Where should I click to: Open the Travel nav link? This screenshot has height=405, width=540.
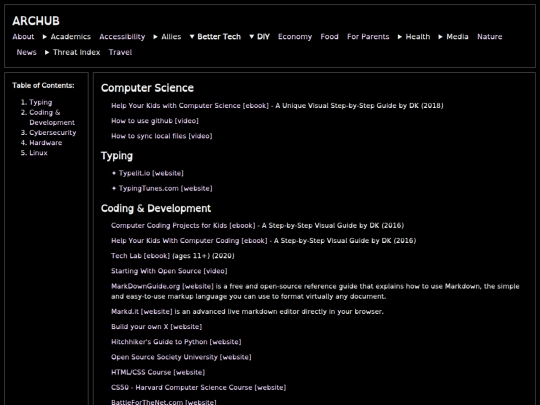coord(121,52)
